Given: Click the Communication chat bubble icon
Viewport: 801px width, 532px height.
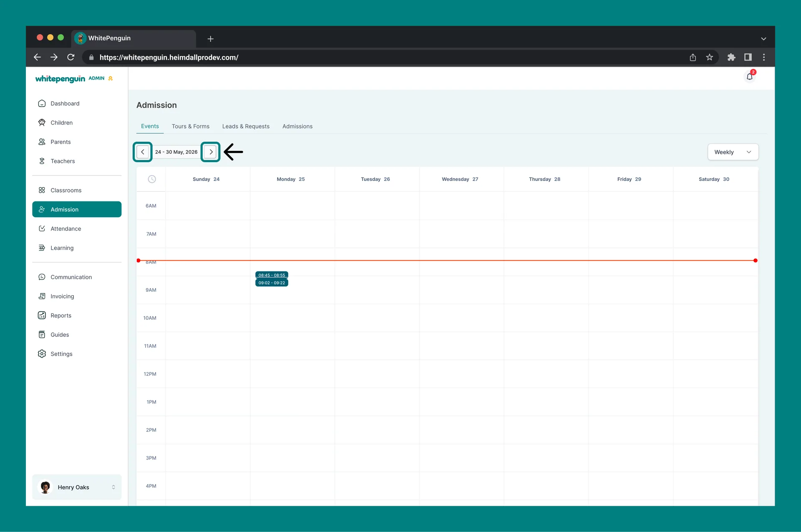Looking at the screenshot, I should click(42, 277).
